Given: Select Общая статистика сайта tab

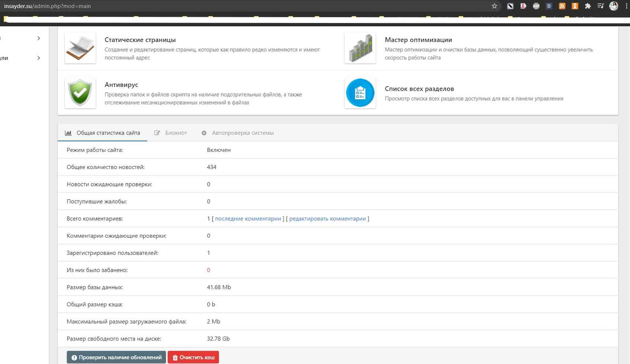Looking at the screenshot, I should pos(103,133).
